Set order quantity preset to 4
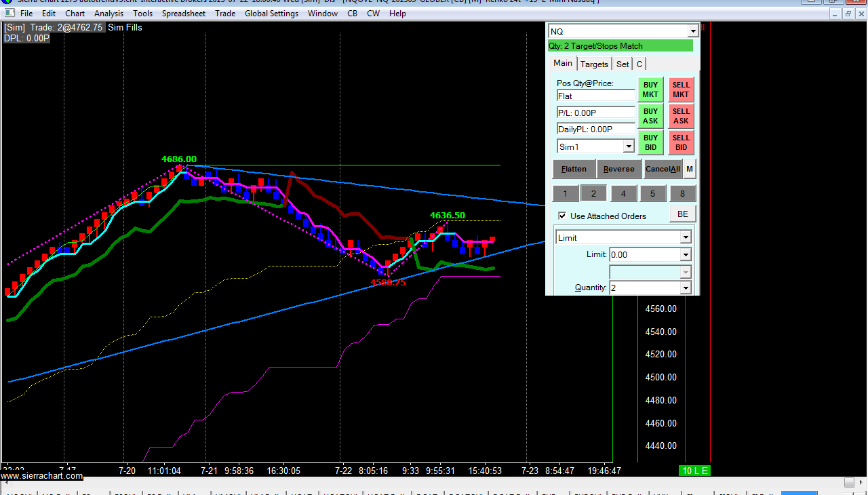The image size is (868, 495). 623,194
